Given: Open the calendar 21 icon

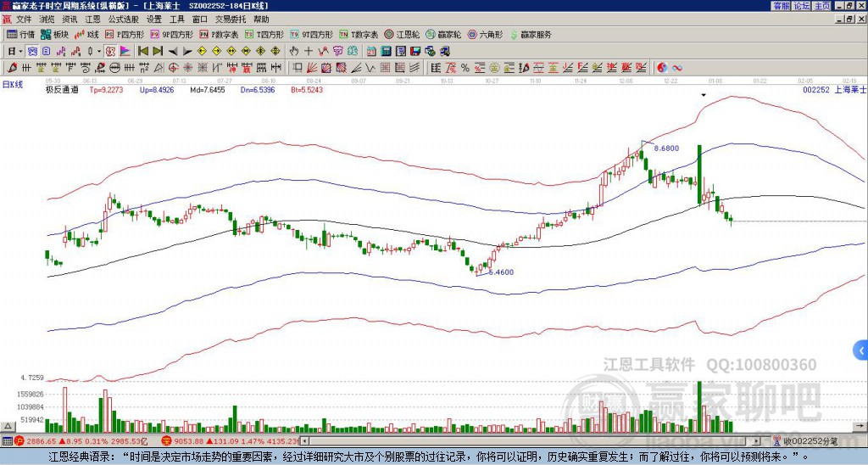Looking at the screenshot, I should click(x=371, y=52).
